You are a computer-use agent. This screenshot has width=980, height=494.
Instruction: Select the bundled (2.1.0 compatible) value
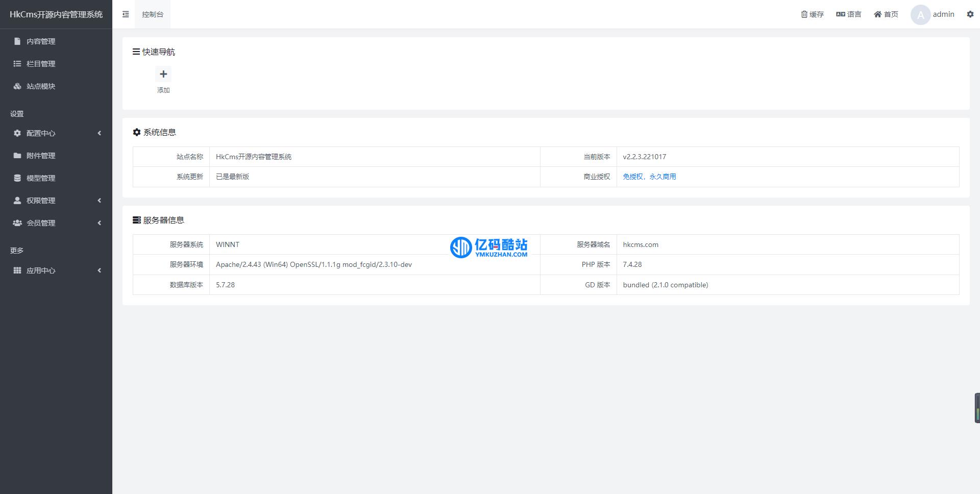click(x=666, y=285)
